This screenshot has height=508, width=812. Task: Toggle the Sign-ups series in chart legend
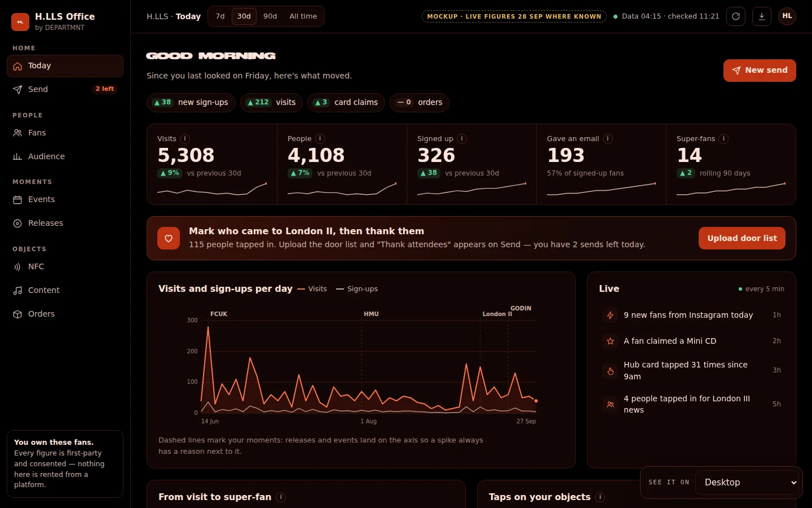[357, 289]
